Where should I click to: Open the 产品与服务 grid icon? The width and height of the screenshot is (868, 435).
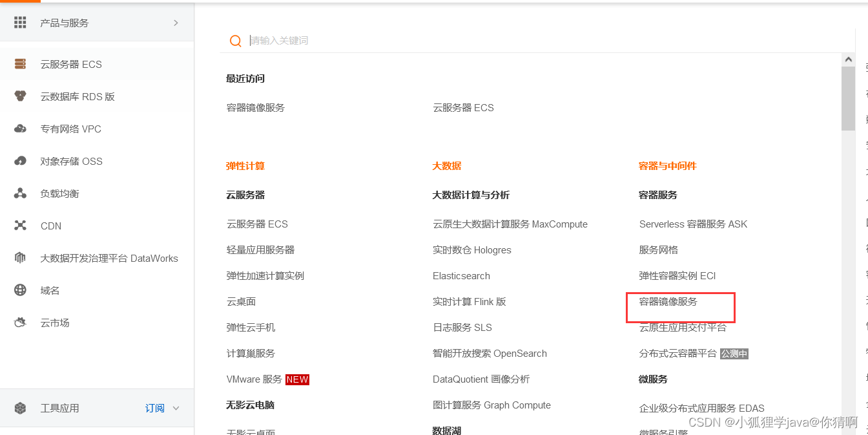tap(20, 23)
